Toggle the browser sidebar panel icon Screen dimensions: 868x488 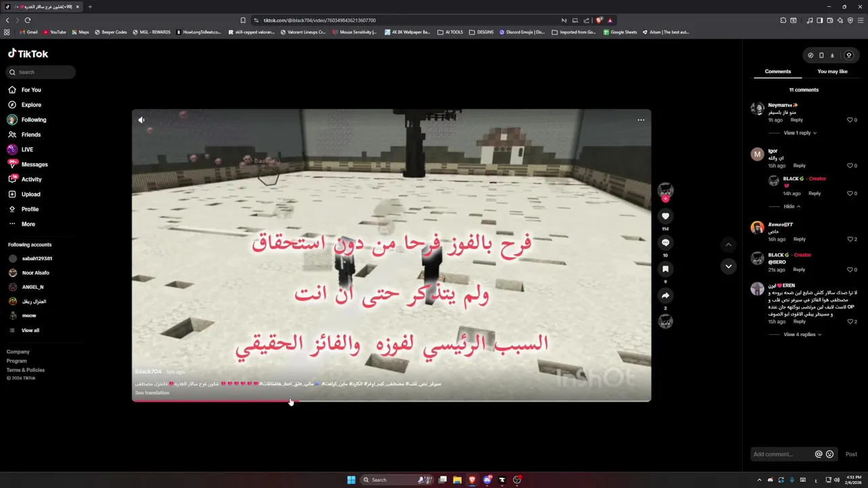click(819, 20)
